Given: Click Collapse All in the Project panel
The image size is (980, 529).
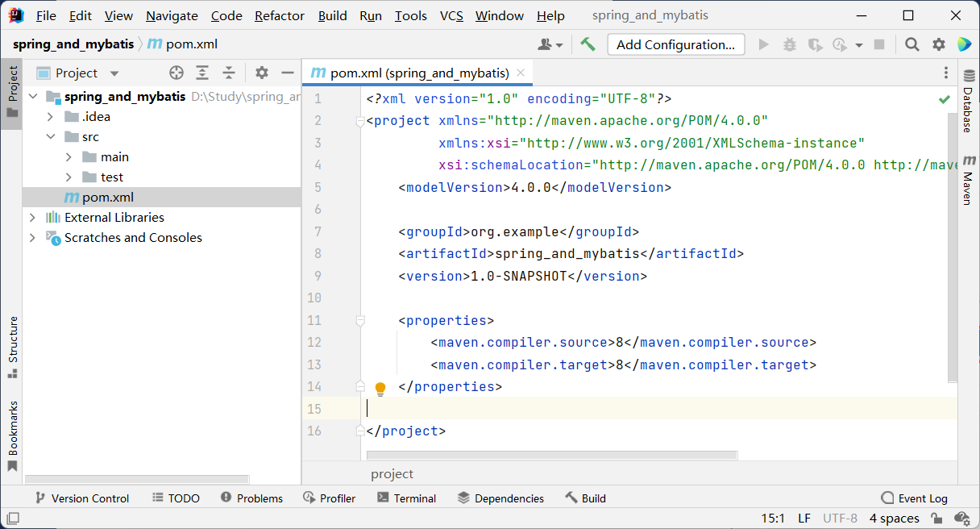Looking at the screenshot, I should [229, 73].
